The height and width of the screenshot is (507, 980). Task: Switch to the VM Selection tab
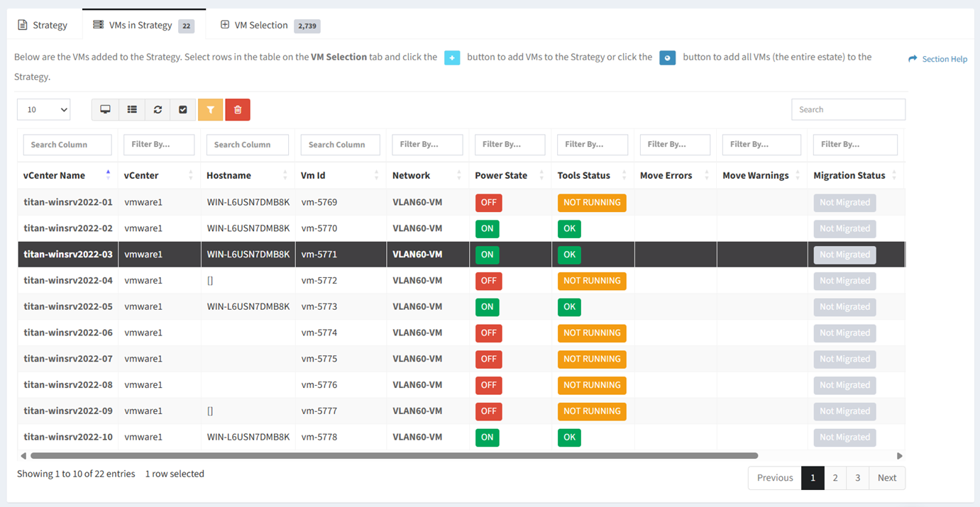[x=270, y=25]
